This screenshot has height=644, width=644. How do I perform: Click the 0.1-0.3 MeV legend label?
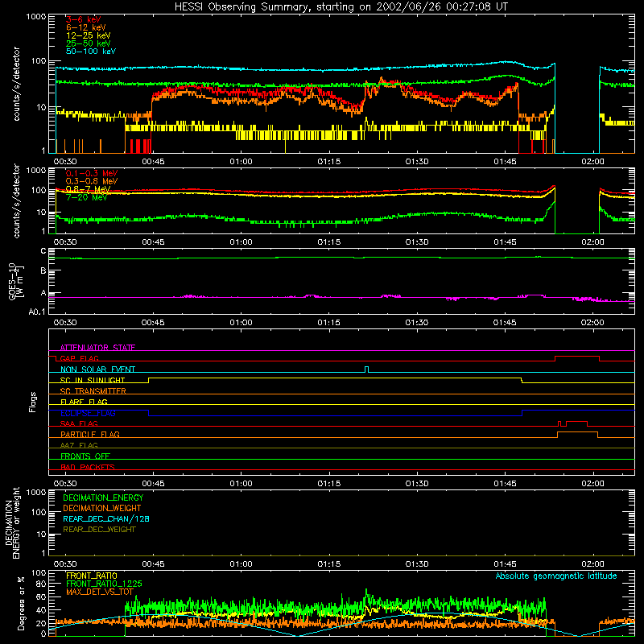92,173
